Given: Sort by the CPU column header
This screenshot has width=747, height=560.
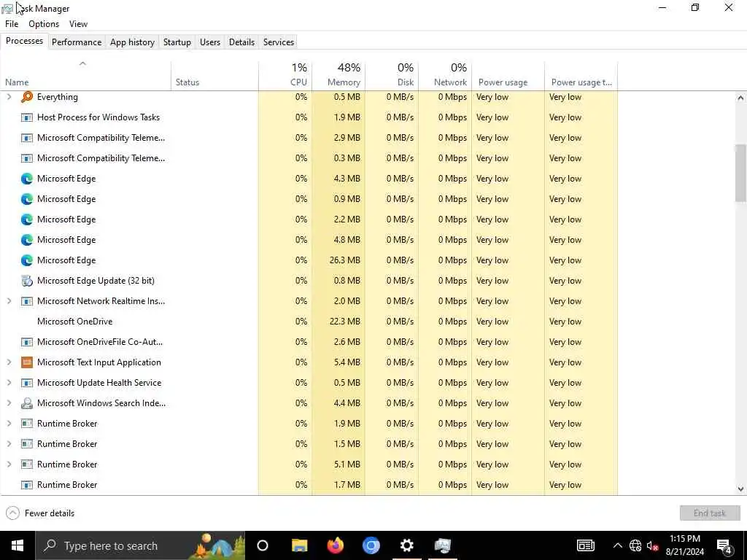Looking at the screenshot, I should point(285,76).
